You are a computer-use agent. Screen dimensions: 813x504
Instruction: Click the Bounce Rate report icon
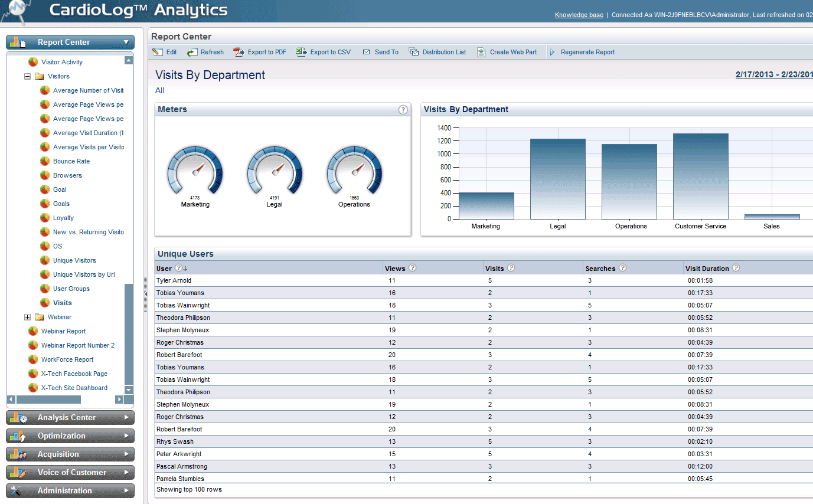[45, 161]
